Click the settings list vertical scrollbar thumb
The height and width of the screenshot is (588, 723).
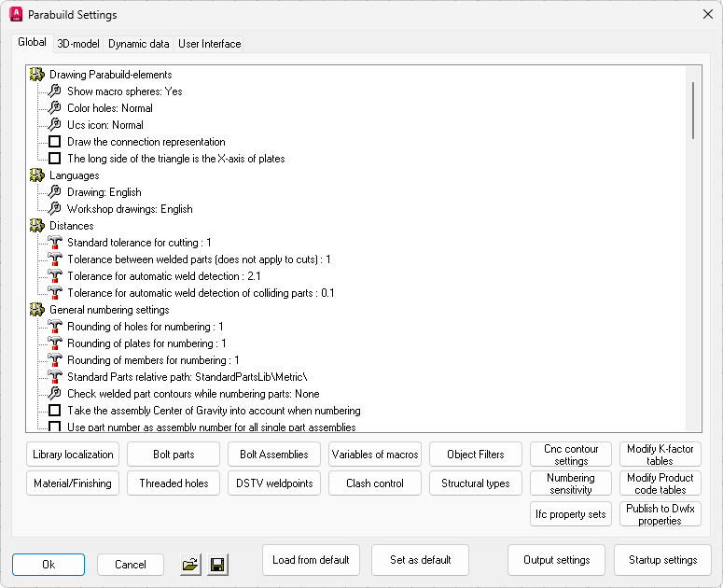coord(693,111)
